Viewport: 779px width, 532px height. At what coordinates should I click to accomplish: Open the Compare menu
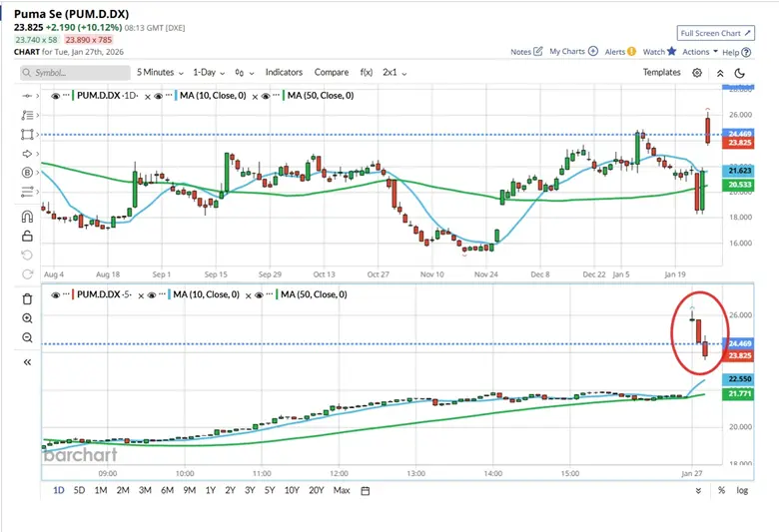(332, 72)
